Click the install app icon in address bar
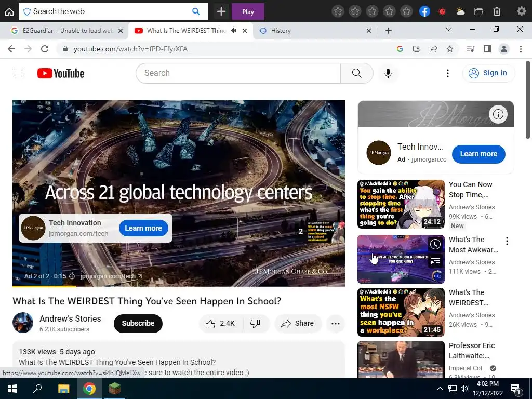Screen dimensions: 532x399 pyautogui.click(x=416, y=49)
